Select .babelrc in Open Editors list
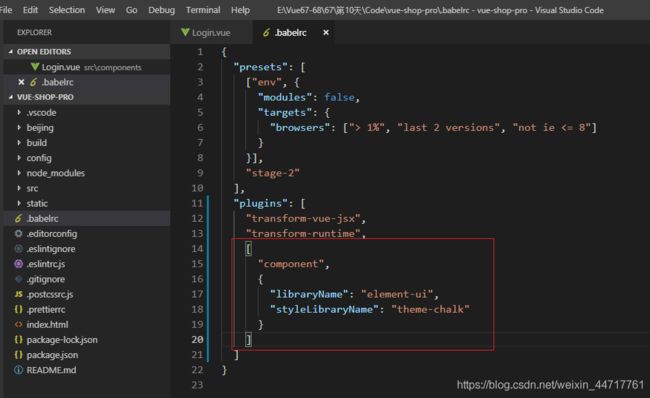The image size is (650, 398). tap(87, 82)
